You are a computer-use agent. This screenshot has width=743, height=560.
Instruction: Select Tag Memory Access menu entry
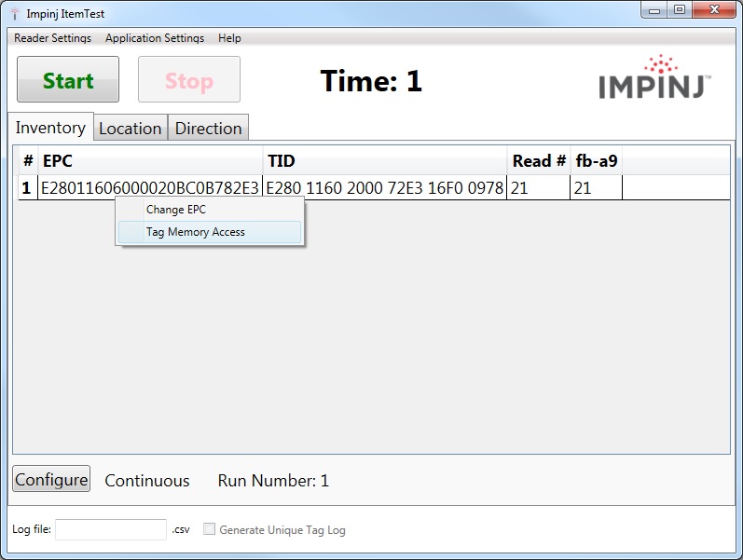point(196,232)
